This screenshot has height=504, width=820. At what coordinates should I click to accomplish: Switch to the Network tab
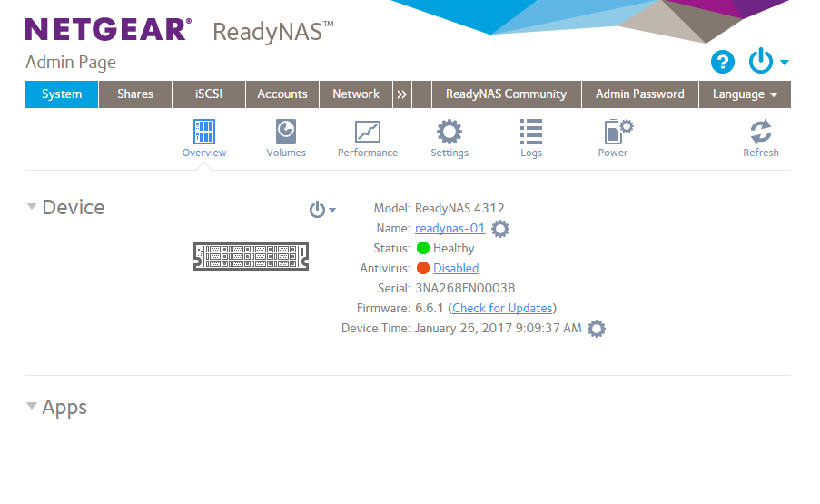356,94
